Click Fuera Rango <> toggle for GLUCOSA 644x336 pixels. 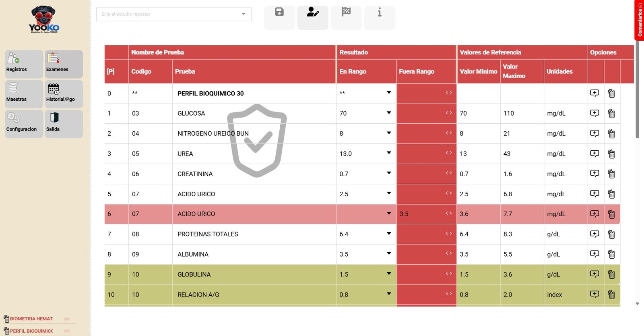point(449,113)
